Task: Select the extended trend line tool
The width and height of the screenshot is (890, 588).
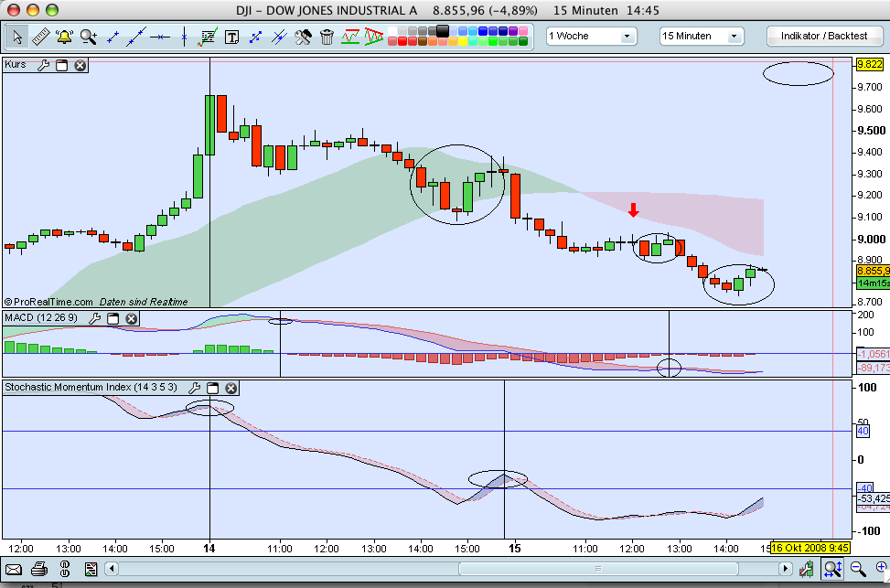Action: (x=136, y=37)
